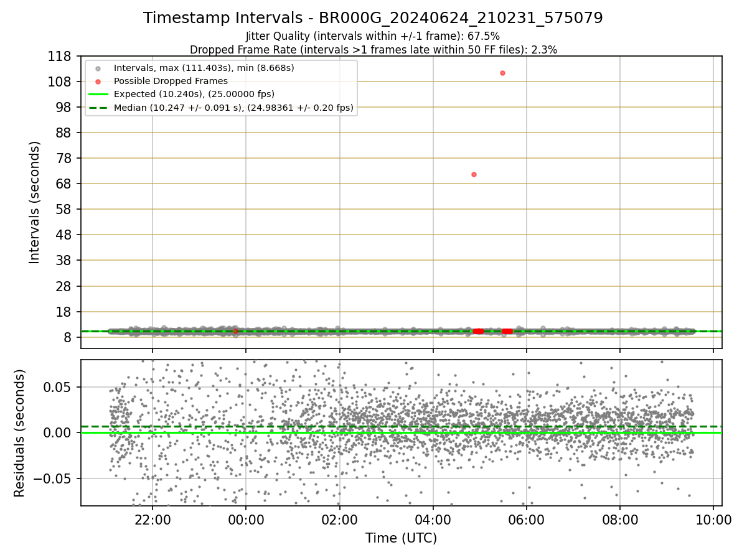Click the "28" y-axis tick label
The image size is (747, 560).
(x=65, y=286)
